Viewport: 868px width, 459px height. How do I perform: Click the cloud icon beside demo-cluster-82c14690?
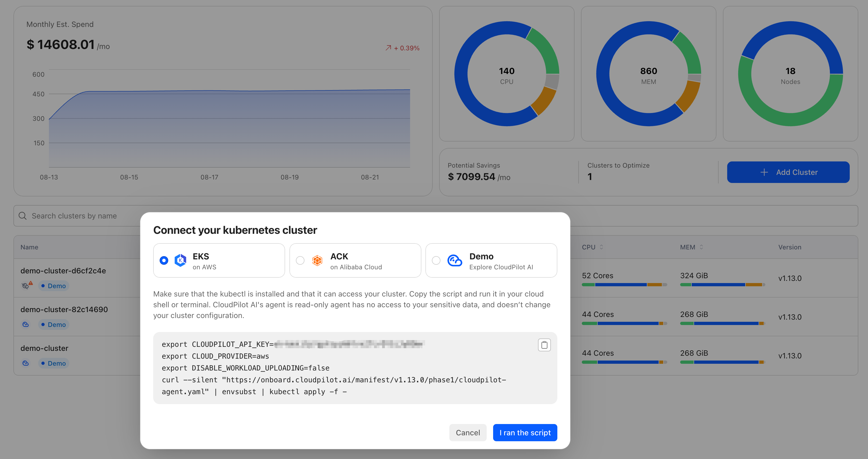25,324
